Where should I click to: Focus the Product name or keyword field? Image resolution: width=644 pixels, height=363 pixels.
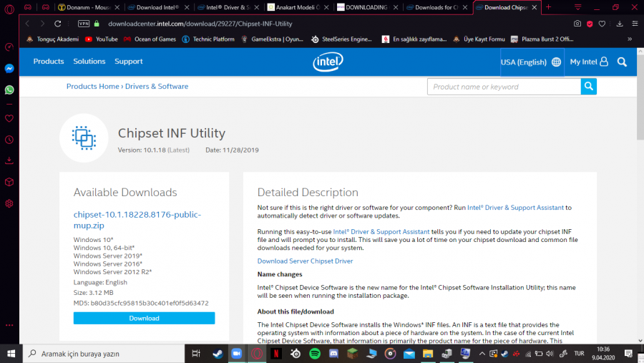click(x=504, y=87)
